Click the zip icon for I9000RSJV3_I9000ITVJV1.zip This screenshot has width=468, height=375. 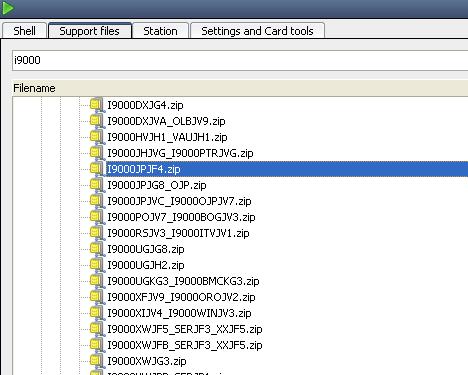(96, 233)
